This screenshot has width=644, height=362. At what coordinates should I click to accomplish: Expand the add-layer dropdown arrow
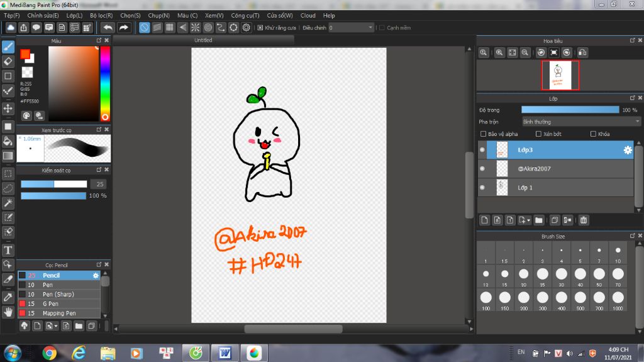click(x=528, y=220)
